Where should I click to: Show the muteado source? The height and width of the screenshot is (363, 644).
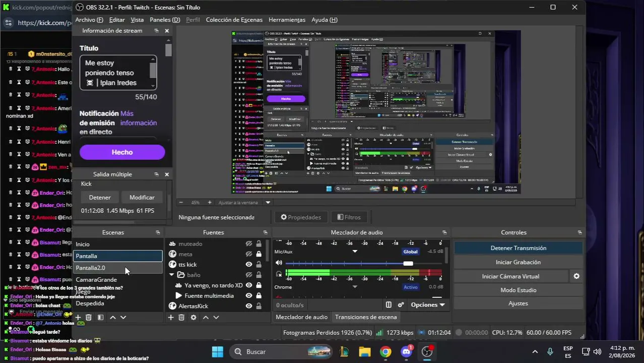point(249,244)
